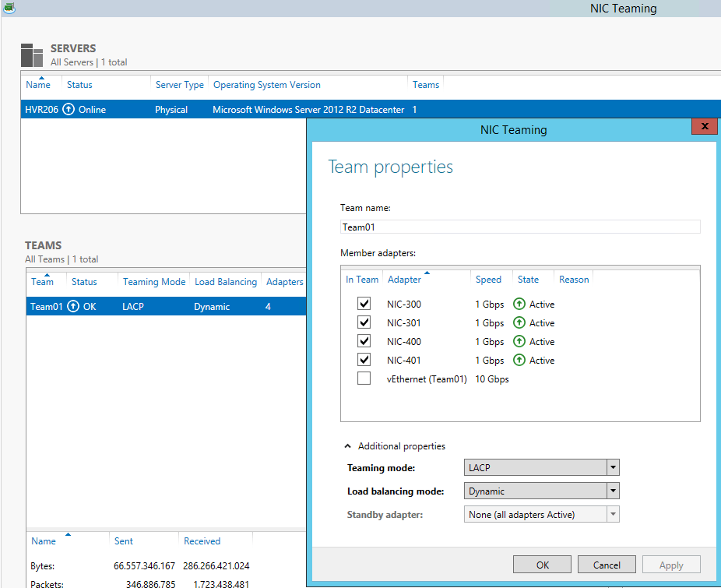Uncheck the NIC-401 In Team checkbox
Image resolution: width=721 pixels, height=588 pixels.
[364, 360]
